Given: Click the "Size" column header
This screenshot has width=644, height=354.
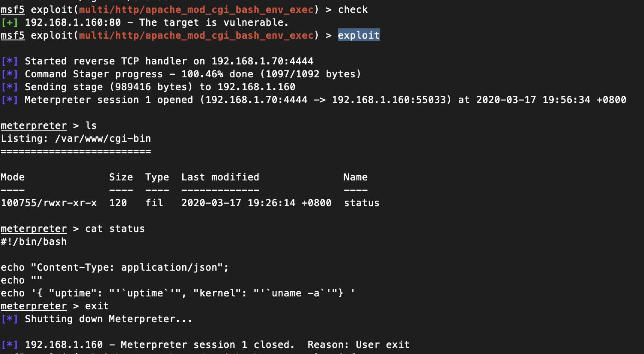Looking at the screenshot, I should (x=121, y=177).
